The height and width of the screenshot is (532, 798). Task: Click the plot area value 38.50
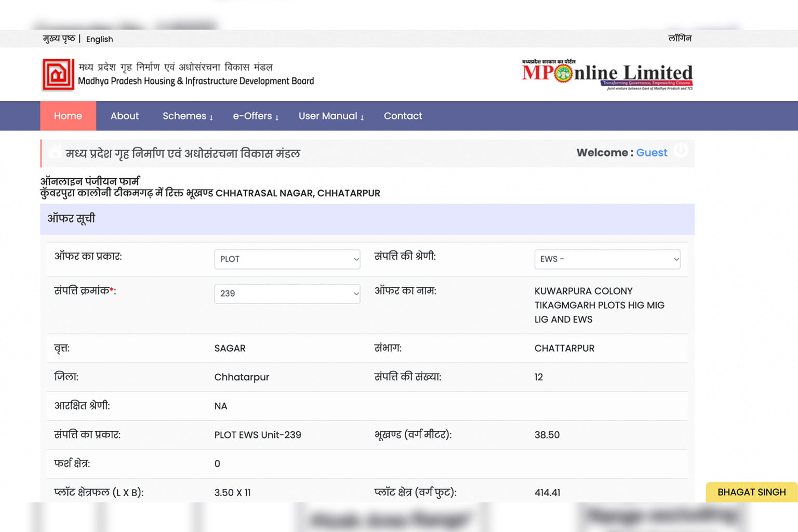tap(547, 435)
